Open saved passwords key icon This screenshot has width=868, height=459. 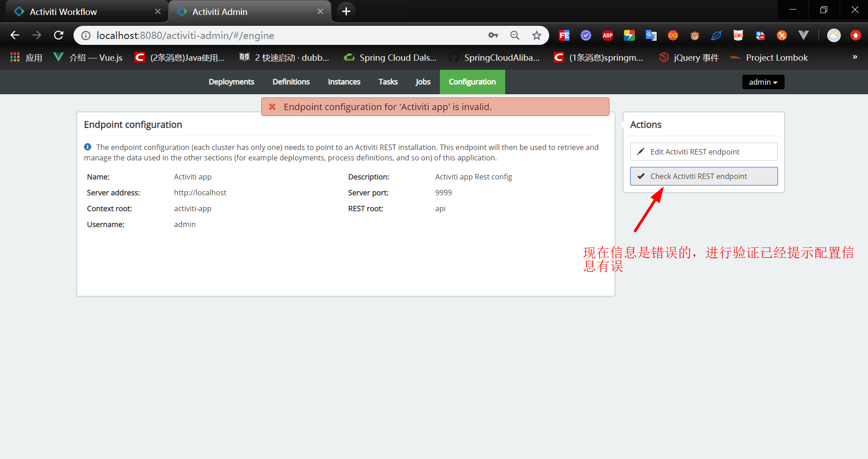click(x=493, y=35)
